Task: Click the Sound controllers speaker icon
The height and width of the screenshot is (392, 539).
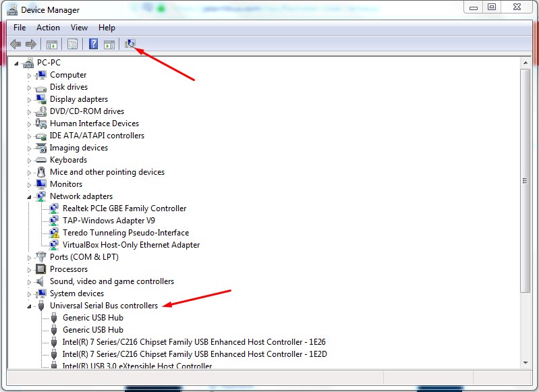Action: pos(40,281)
